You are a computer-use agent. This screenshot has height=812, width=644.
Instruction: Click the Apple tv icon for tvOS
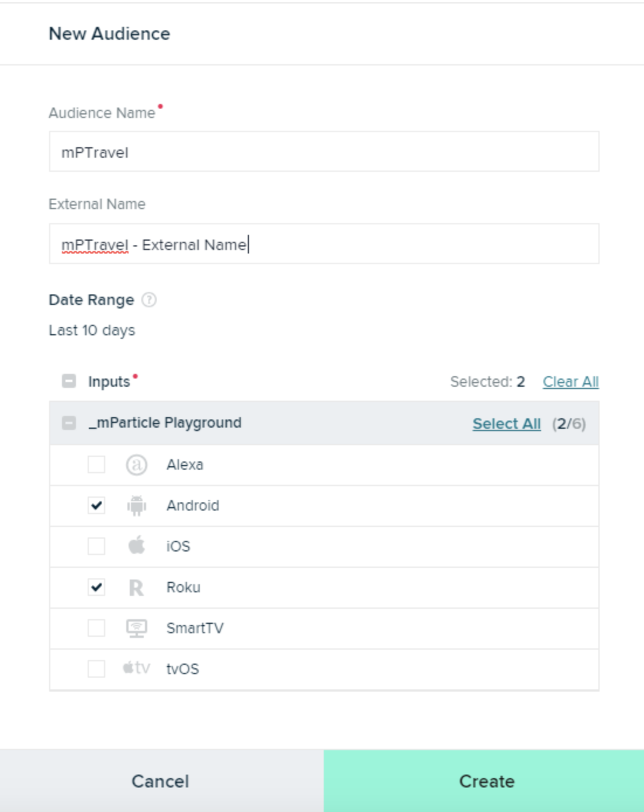[136, 668]
